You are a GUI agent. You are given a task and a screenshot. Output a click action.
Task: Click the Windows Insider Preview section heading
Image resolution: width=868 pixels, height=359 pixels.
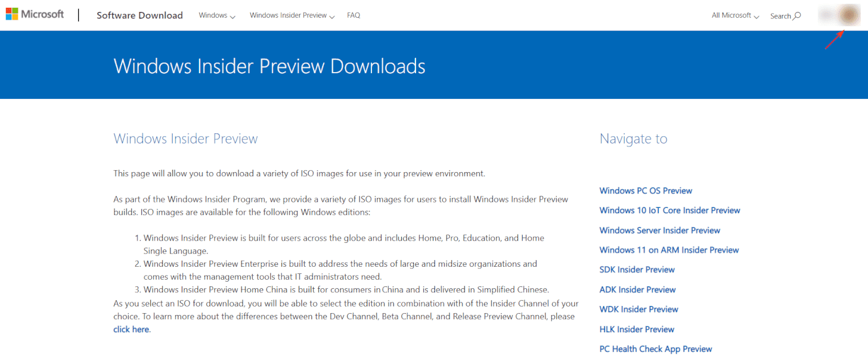coord(185,139)
